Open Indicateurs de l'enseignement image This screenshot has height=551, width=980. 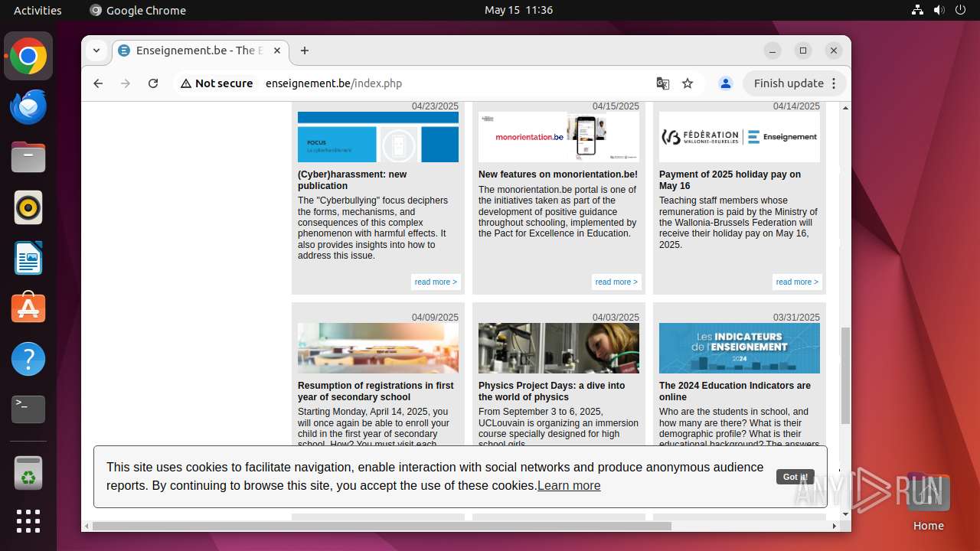740,348
